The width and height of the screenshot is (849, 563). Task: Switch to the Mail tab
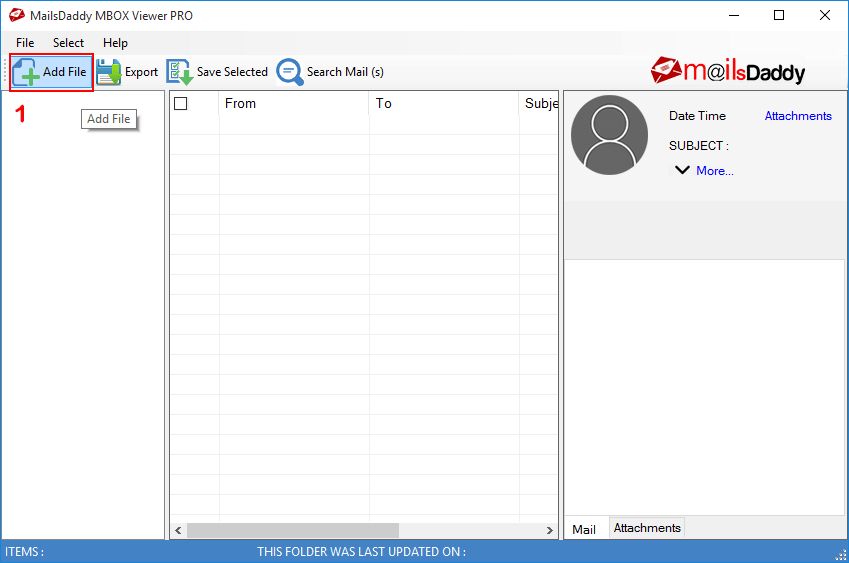coord(584,529)
